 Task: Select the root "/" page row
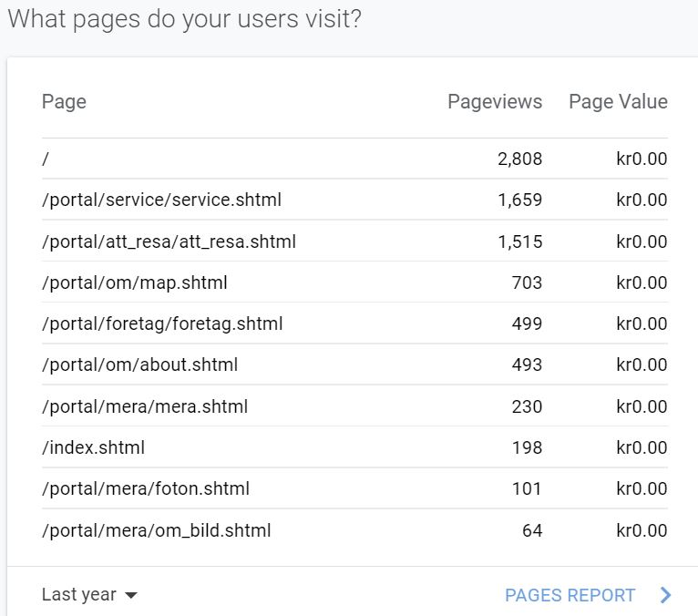point(354,159)
